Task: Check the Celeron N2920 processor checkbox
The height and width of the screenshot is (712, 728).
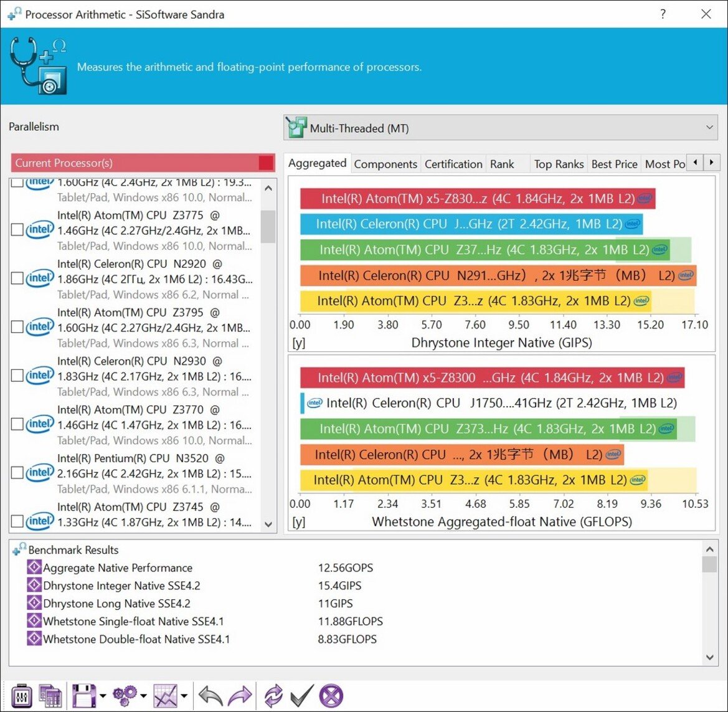Action: (17, 278)
